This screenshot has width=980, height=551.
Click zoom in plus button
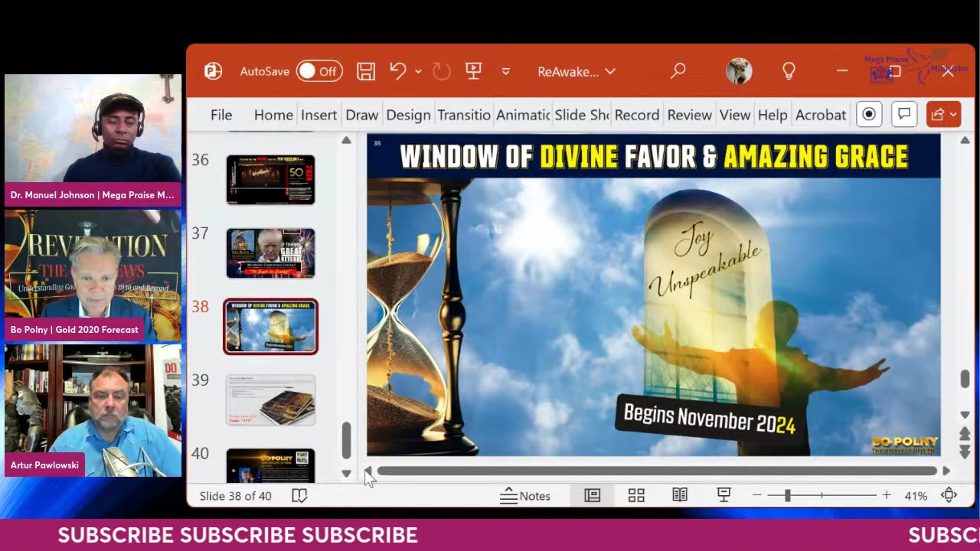pyautogui.click(x=886, y=496)
